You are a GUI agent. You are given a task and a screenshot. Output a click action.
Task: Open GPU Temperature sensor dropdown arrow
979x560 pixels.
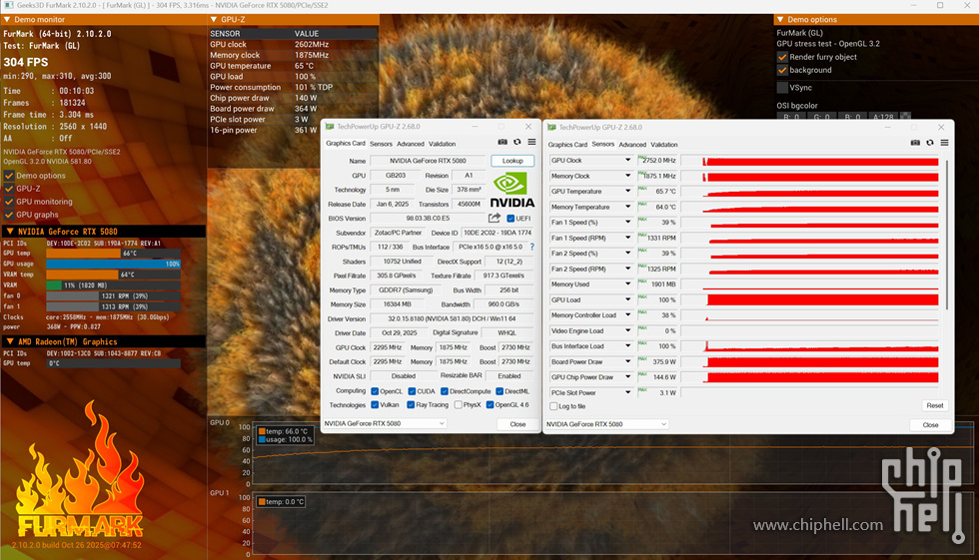[x=628, y=191]
